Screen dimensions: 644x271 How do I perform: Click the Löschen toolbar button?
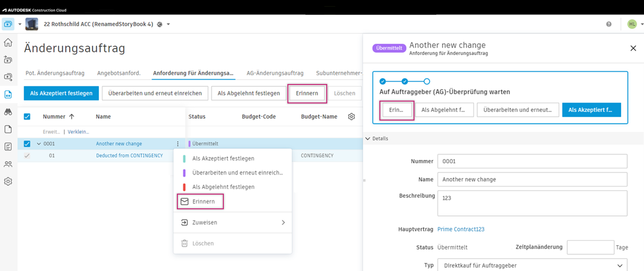(345, 93)
